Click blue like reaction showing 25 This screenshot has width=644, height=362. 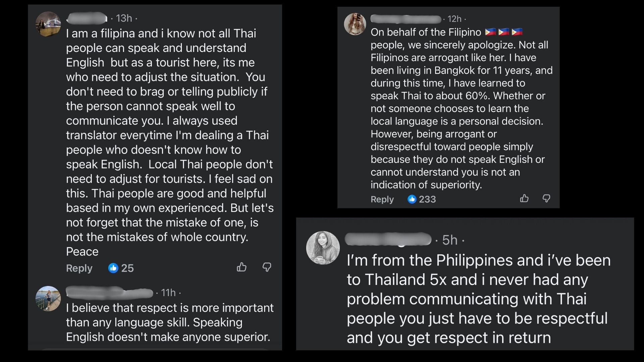tap(113, 268)
